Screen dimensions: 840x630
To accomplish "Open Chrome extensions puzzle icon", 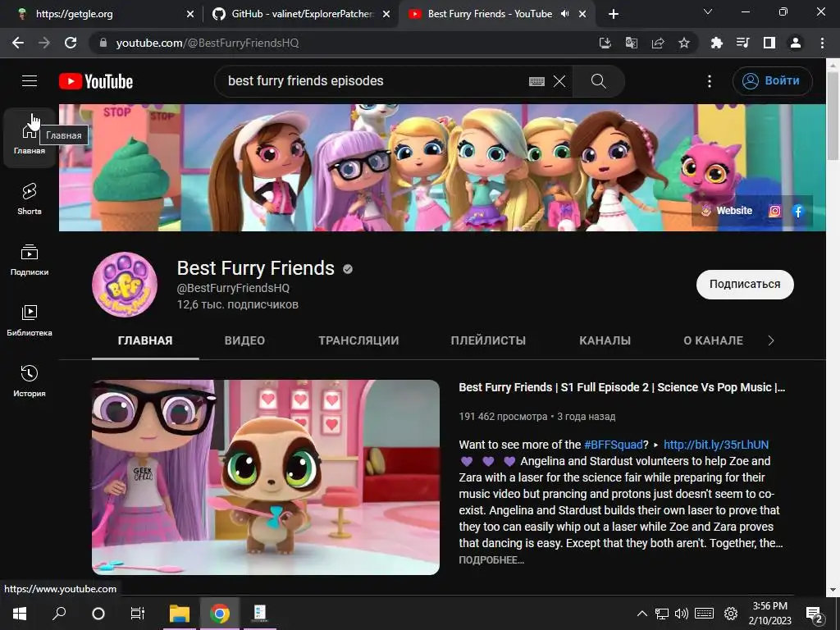I will coord(717,43).
